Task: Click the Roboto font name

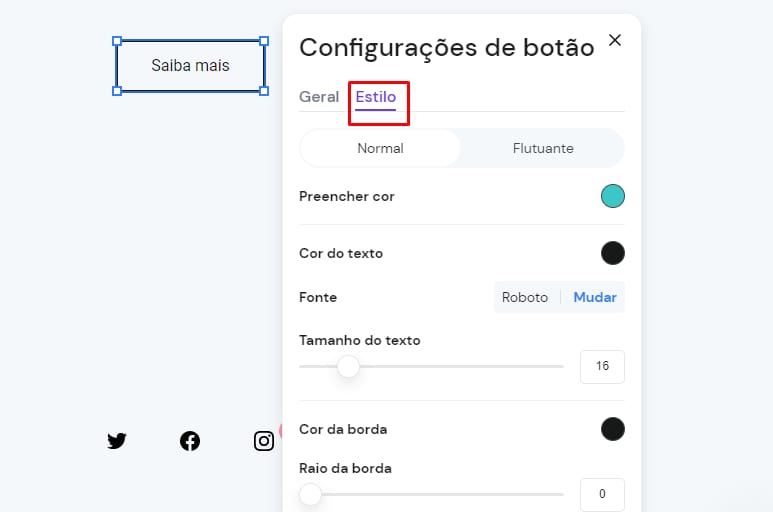Action: (x=525, y=297)
